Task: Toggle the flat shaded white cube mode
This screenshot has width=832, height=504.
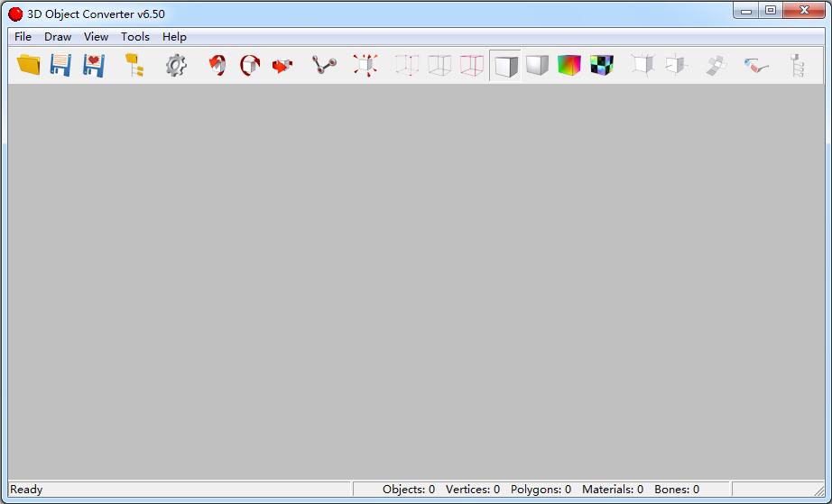Action: (505, 65)
